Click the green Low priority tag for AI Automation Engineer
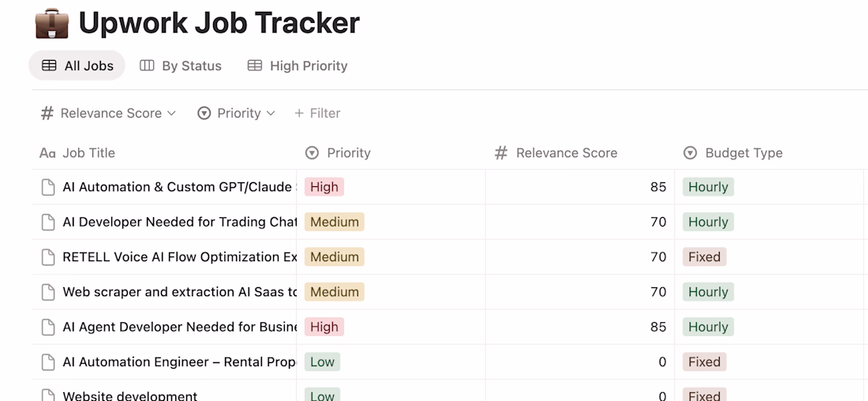The image size is (868, 401). pos(322,362)
